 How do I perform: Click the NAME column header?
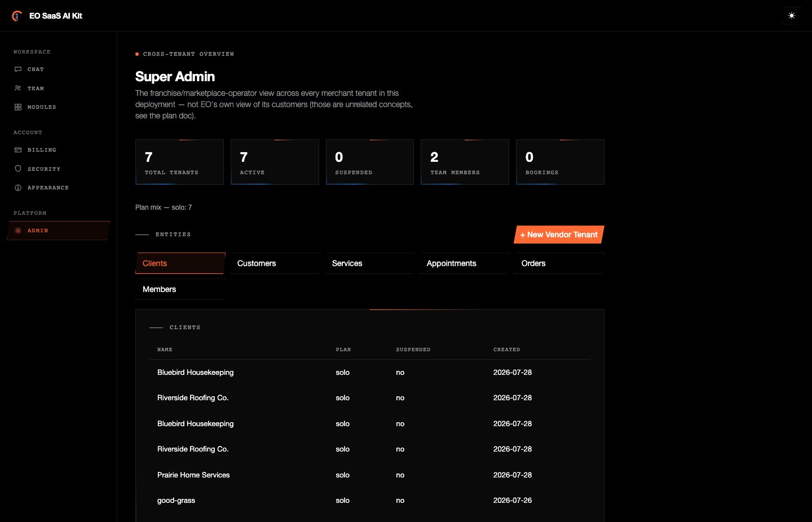pyautogui.click(x=165, y=350)
